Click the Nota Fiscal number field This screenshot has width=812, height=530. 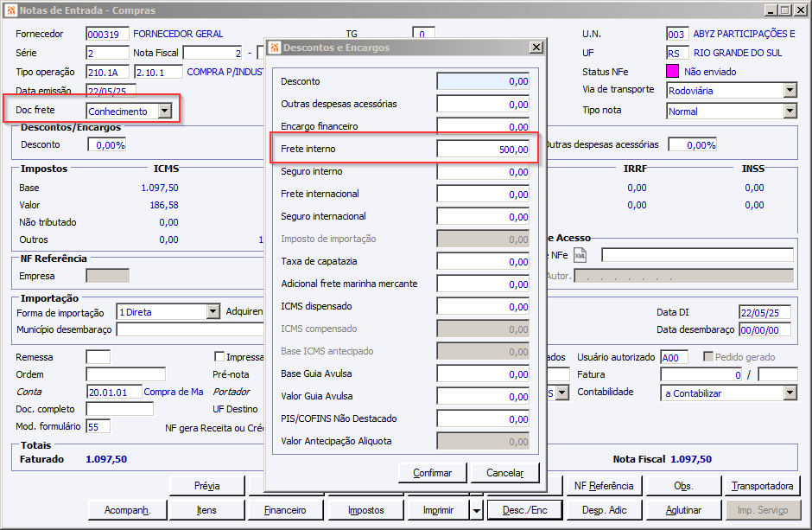[x=213, y=53]
